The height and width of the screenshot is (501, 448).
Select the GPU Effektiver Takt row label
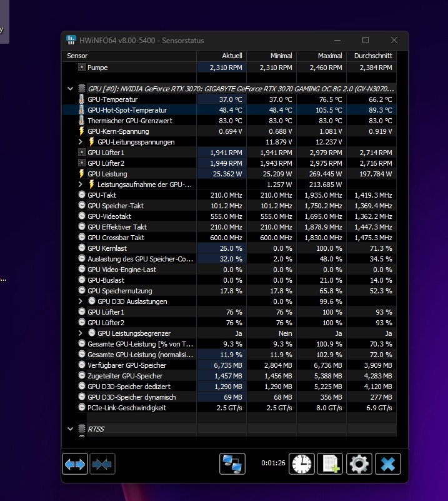tap(117, 227)
